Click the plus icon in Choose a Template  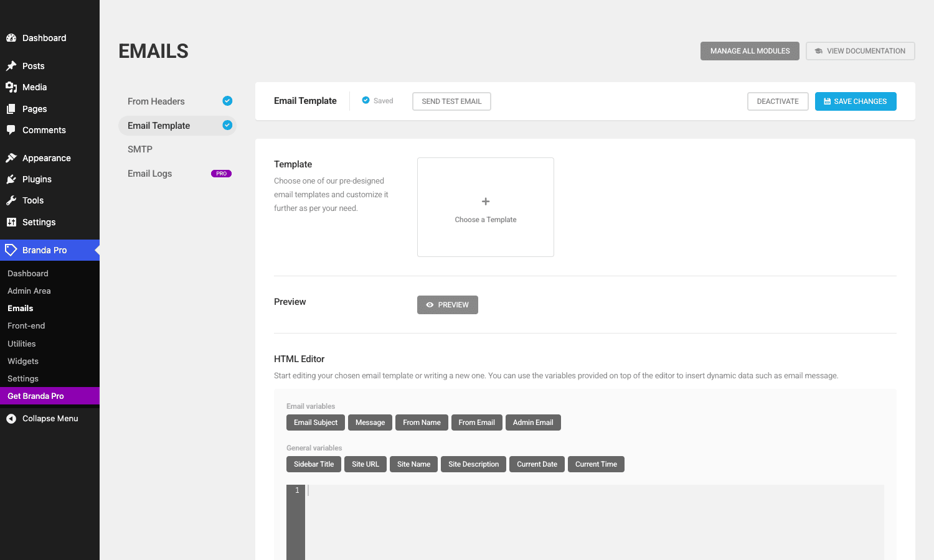click(486, 202)
